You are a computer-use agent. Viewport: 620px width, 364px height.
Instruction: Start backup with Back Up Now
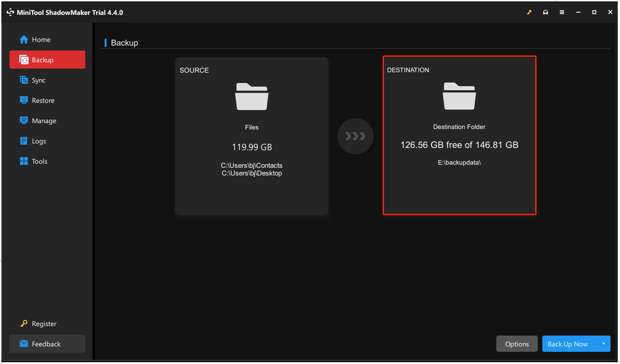point(568,344)
